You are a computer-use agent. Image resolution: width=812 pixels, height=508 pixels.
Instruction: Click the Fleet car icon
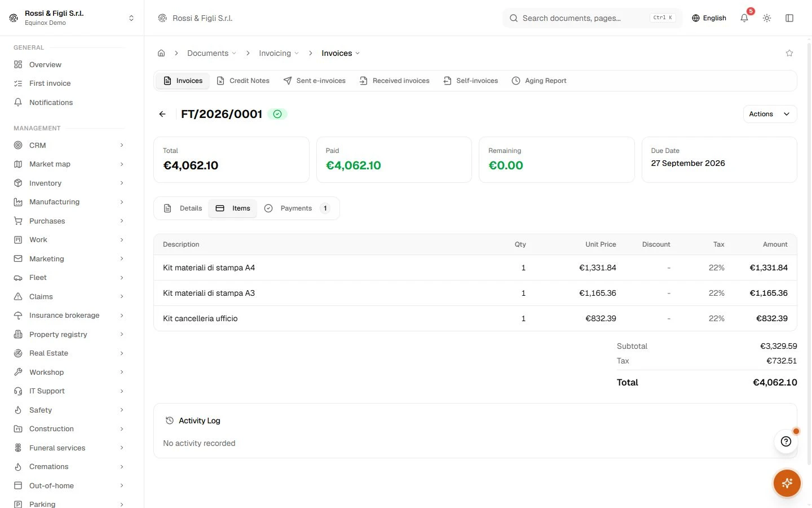click(x=18, y=278)
